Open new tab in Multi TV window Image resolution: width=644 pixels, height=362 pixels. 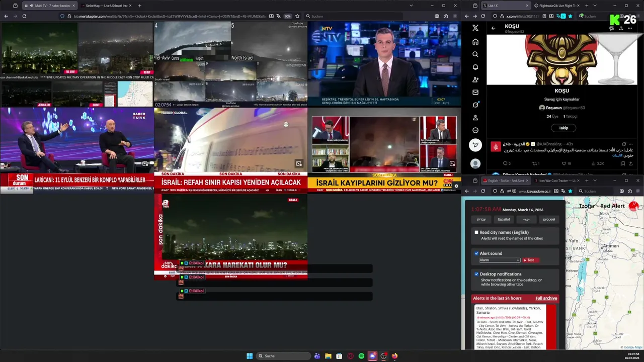[139, 6]
